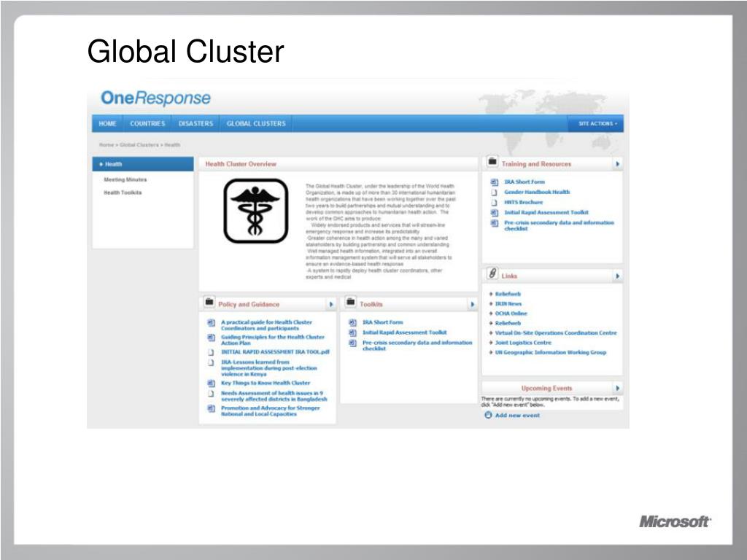Open the IRIN News link
Screen dimensions: 747x560
[508, 304]
